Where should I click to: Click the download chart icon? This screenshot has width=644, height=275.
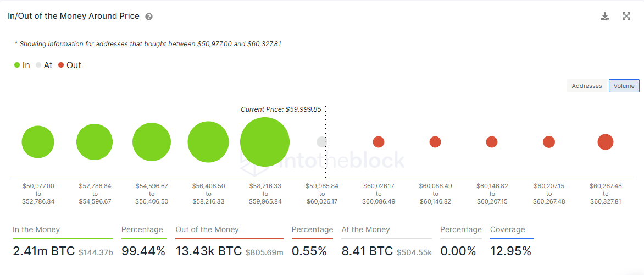604,16
